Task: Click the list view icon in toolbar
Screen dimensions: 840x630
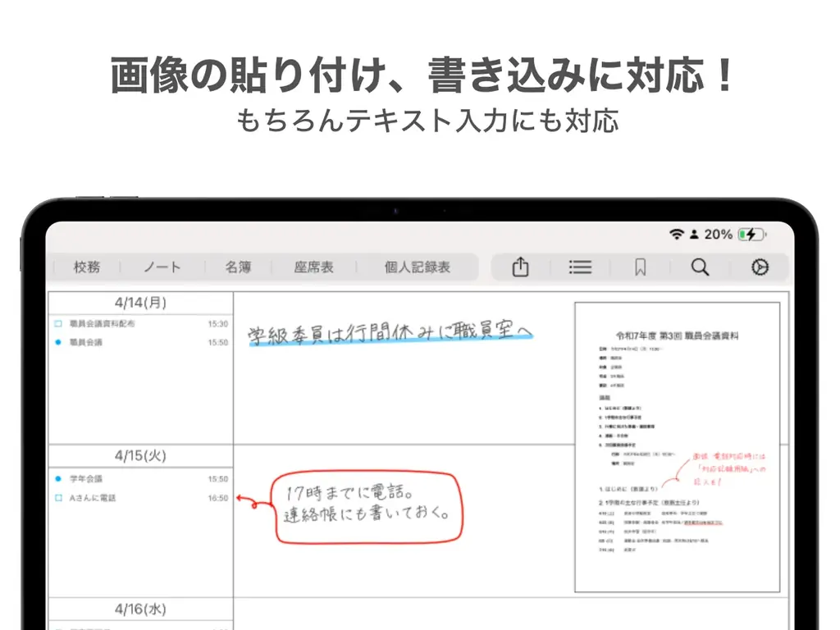Action: coord(580,267)
